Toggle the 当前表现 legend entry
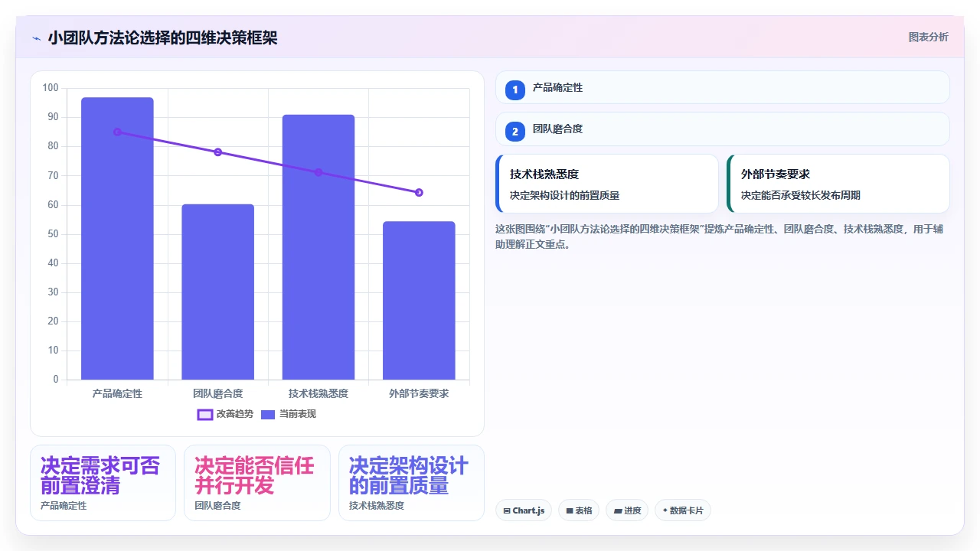 coord(289,414)
